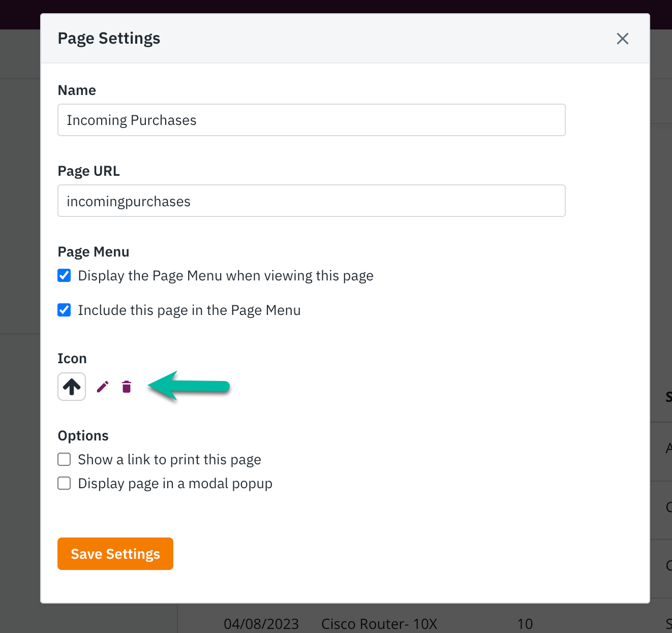
Task: Click the pencil icon to edit the page icon
Action: pyautogui.click(x=103, y=387)
